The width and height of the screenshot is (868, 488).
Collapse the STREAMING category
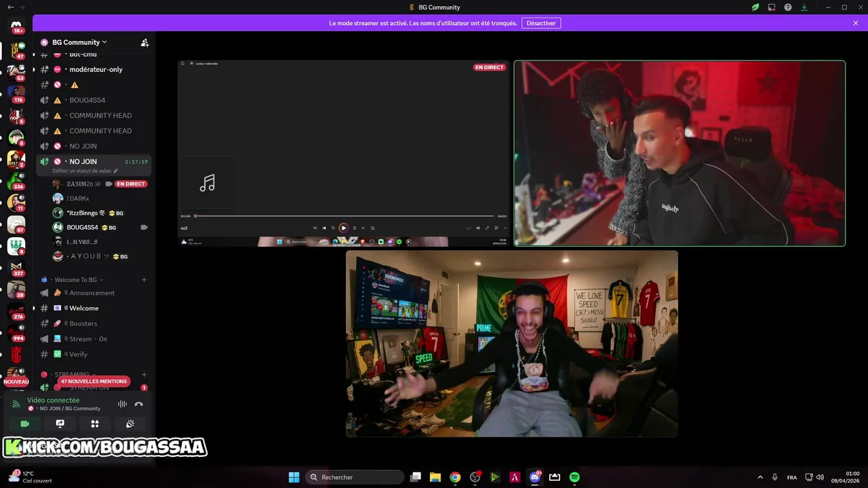75,374
